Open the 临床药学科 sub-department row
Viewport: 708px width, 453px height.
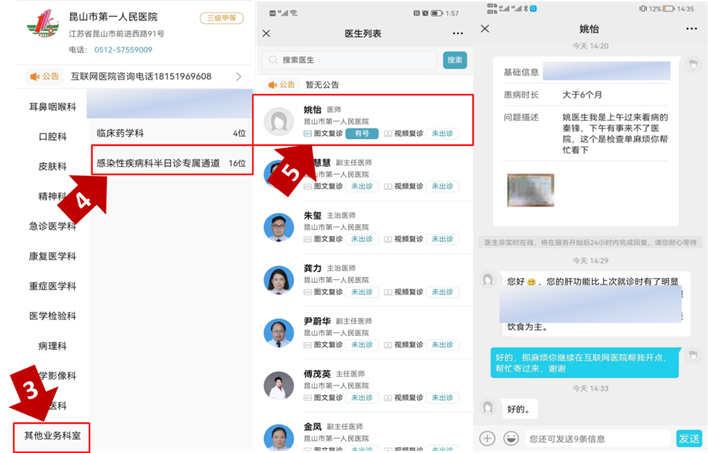[171, 133]
